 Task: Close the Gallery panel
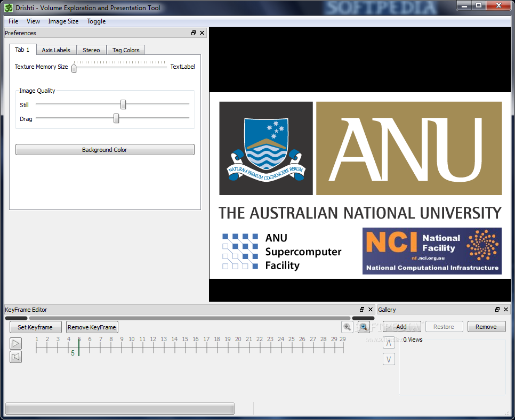tap(506, 309)
